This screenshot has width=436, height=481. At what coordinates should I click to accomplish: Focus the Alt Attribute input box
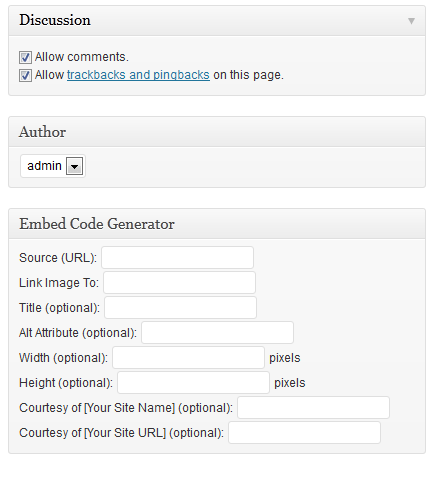coord(217,333)
